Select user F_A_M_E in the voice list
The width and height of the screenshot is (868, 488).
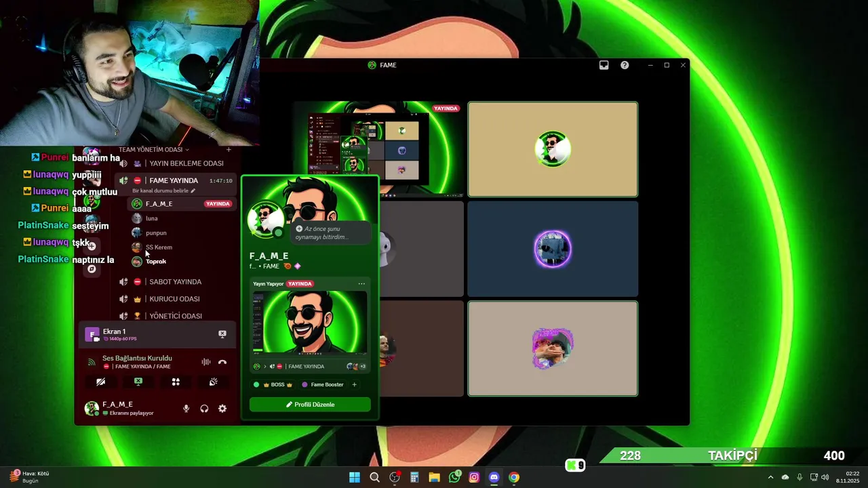click(182, 204)
